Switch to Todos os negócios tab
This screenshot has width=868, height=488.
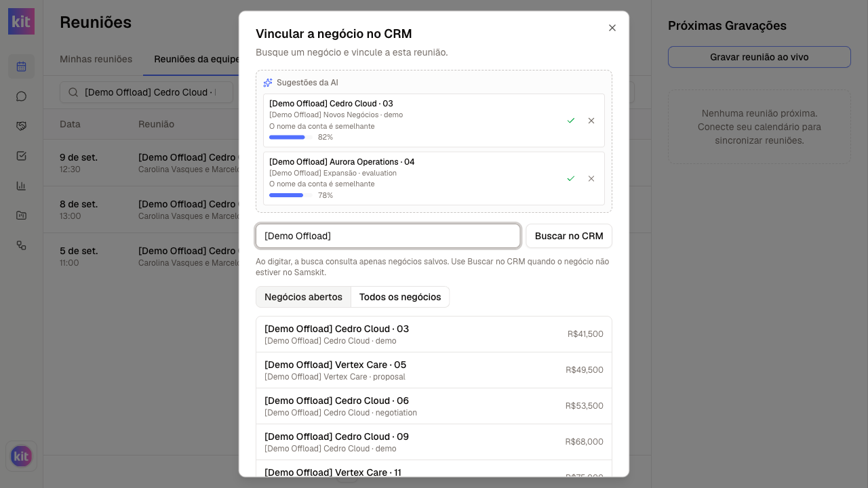click(x=400, y=297)
